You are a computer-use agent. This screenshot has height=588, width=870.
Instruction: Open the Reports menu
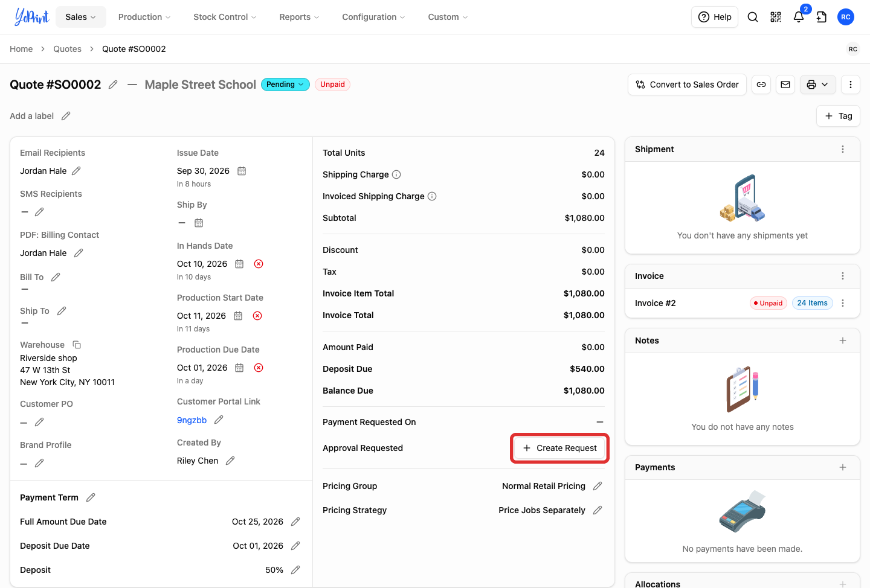tap(299, 17)
